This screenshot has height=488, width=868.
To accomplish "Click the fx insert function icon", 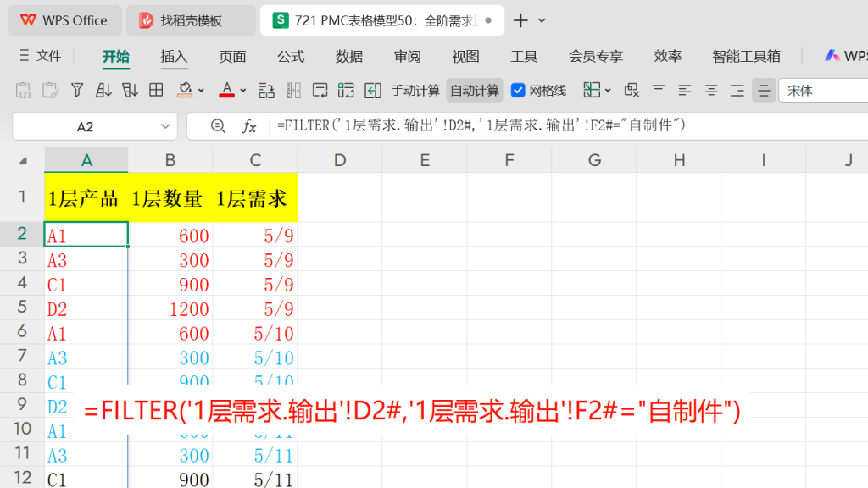I will tap(249, 127).
